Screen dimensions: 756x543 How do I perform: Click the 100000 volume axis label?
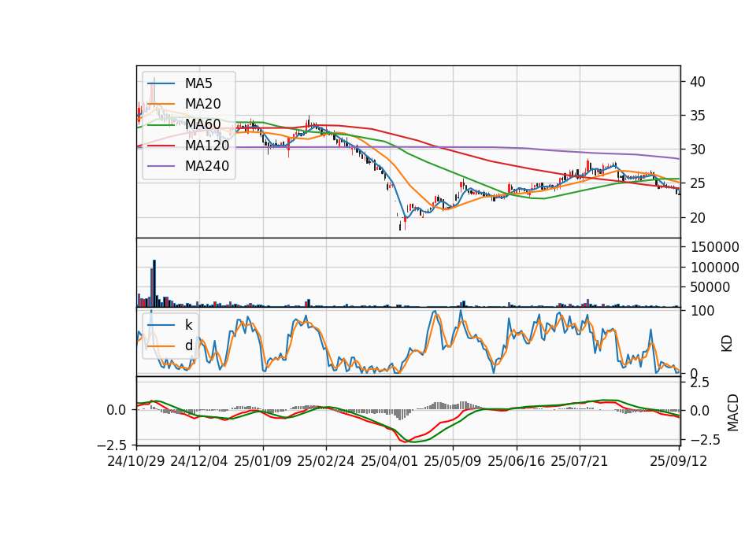pos(715,268)
